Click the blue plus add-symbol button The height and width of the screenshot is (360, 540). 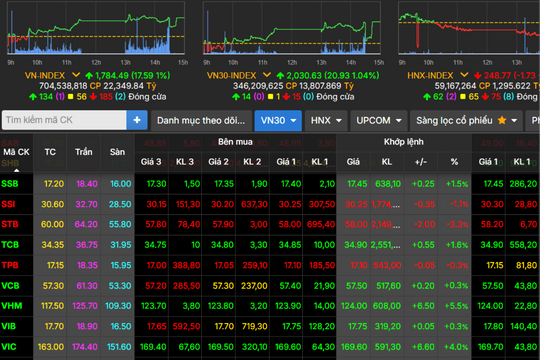[137, 120]
